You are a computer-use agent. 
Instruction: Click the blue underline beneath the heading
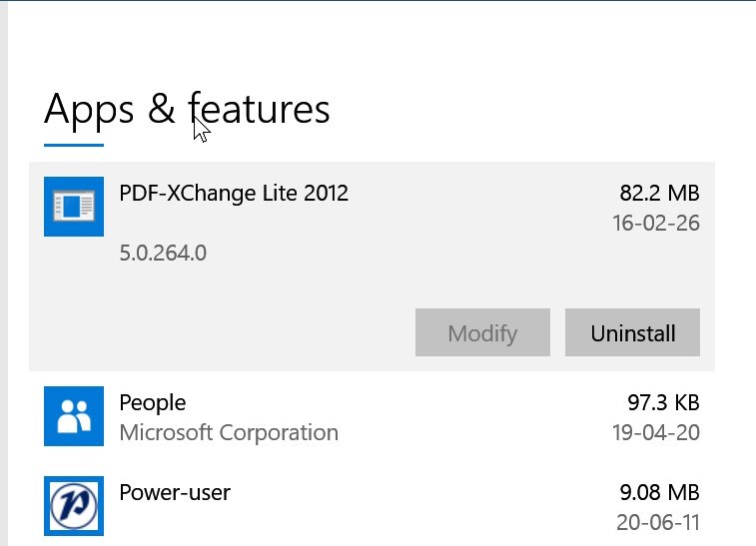pos(74,146)
